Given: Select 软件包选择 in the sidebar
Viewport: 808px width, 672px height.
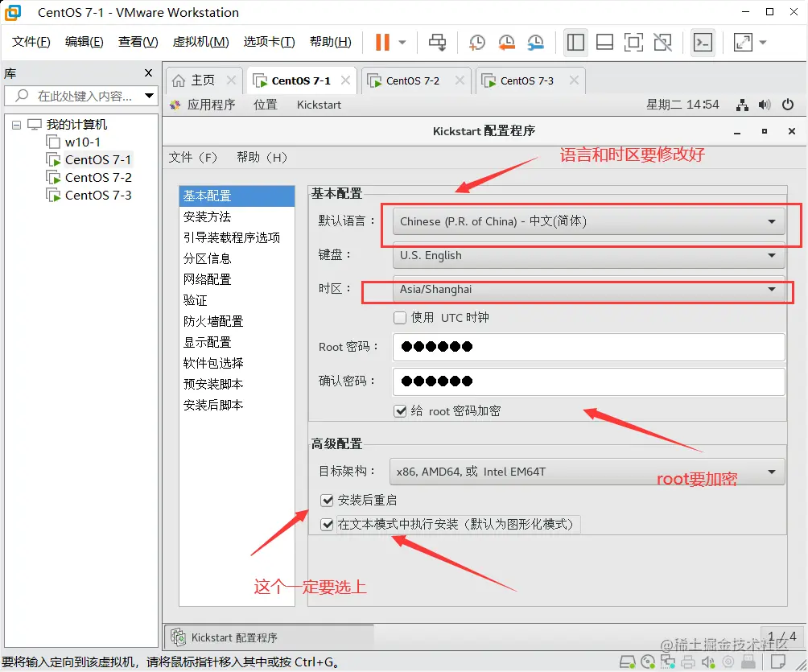Looking at the screenshot, I should [237, 363].
